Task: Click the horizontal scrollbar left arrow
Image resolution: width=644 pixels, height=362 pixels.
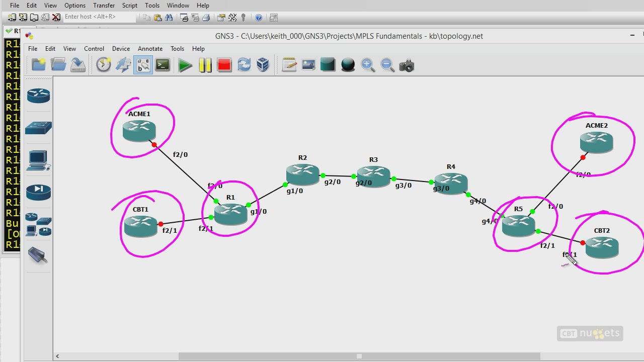Action: (x=57, y=356)
